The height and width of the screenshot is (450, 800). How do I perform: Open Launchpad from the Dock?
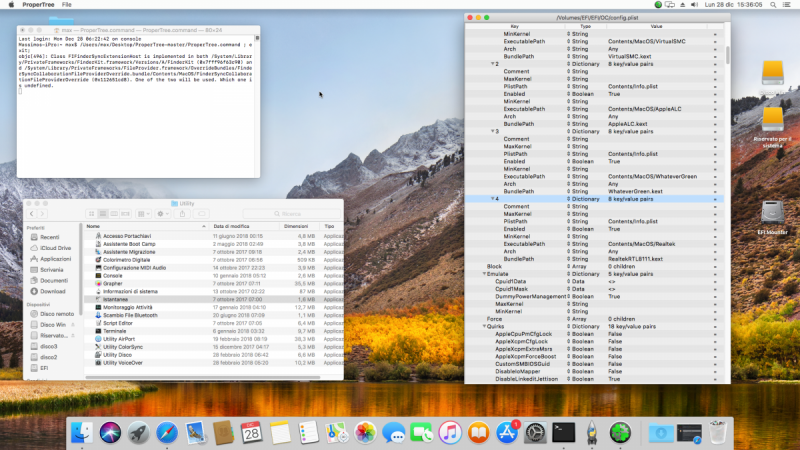point(138,432)
